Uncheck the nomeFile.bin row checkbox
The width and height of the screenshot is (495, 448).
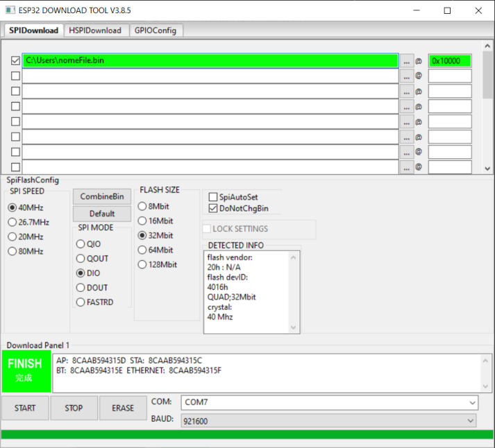point(15,60)
